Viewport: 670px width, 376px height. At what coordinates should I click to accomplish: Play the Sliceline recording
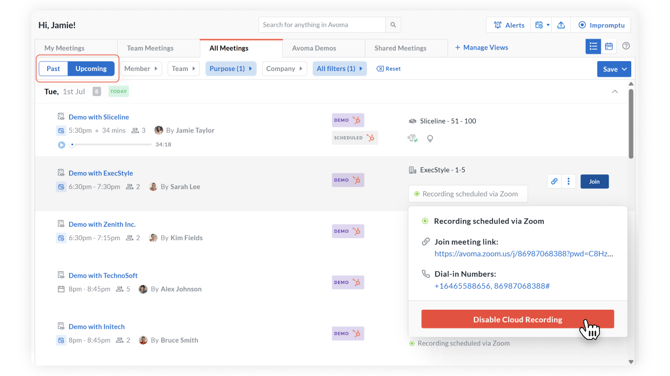pos(62,145)
